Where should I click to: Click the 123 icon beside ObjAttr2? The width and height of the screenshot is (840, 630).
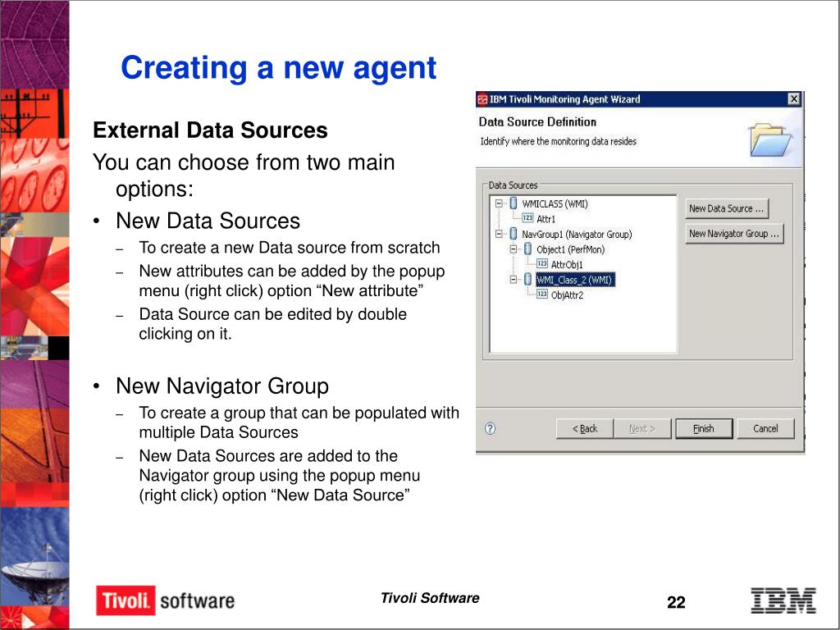tap(542, 294)
